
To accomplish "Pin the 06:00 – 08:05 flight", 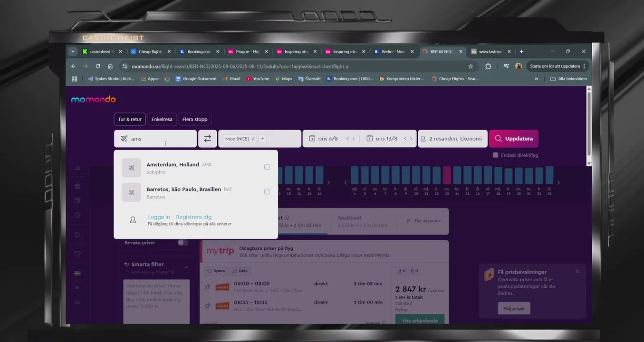I will (x=207, y=287).
